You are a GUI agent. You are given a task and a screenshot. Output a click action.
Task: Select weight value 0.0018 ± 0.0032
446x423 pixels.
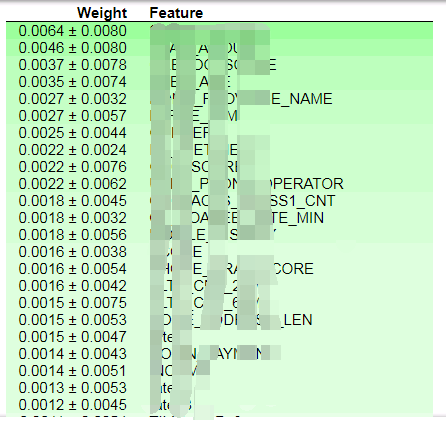click(x=73, y=218)
